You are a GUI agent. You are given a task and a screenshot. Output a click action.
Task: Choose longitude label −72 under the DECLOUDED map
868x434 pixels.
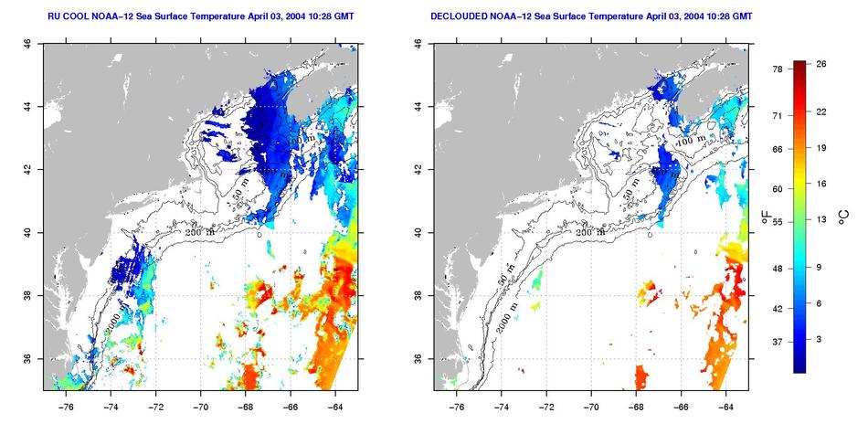(x=546, y=408)
